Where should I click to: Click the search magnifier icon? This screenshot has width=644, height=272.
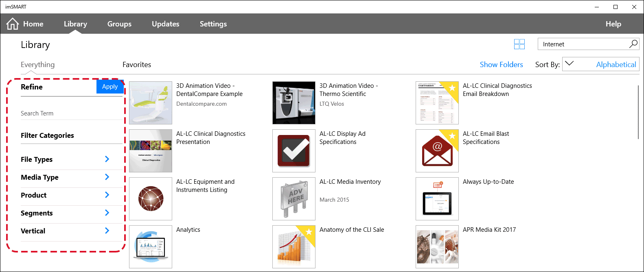633,44
